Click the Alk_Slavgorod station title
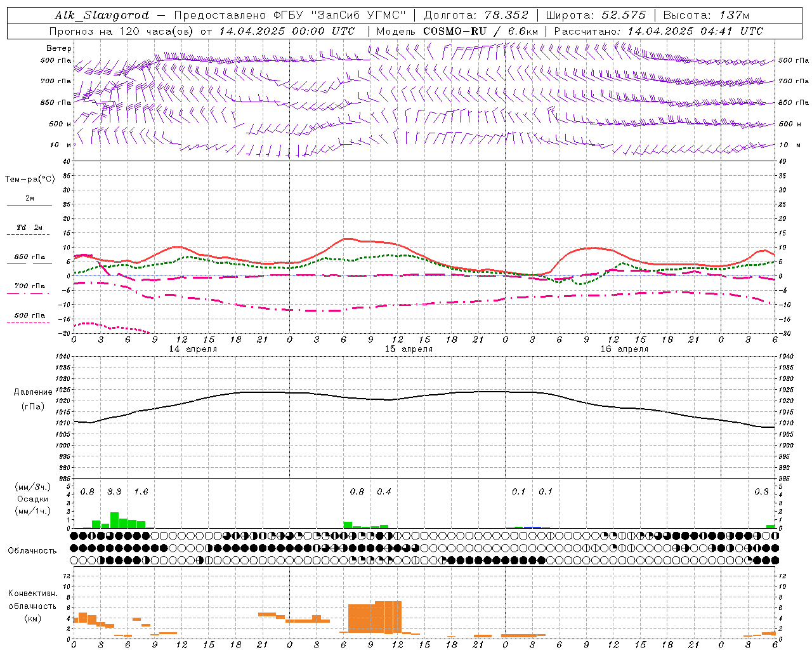Viewport: 812px width, 650px height. 101,15
